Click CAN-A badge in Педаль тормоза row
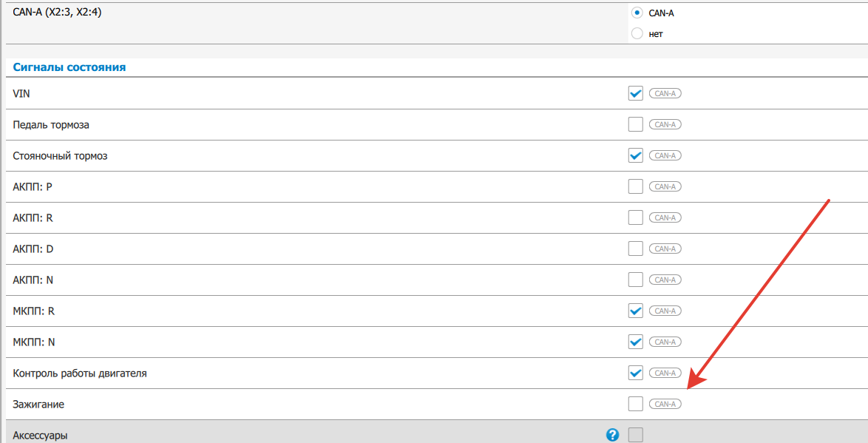Screen dimensions: 868x443 coord(665,124)
